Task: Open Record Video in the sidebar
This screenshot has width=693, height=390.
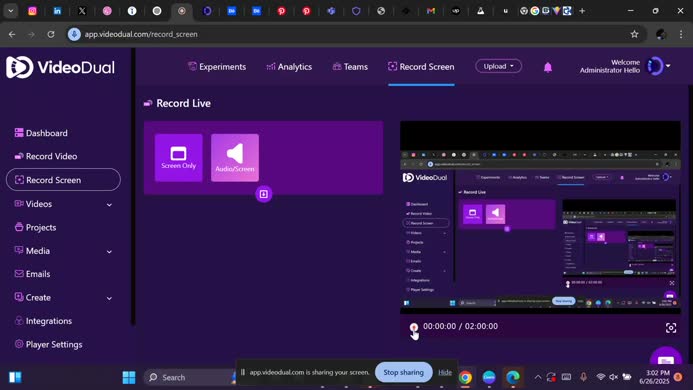Action: 46,157
